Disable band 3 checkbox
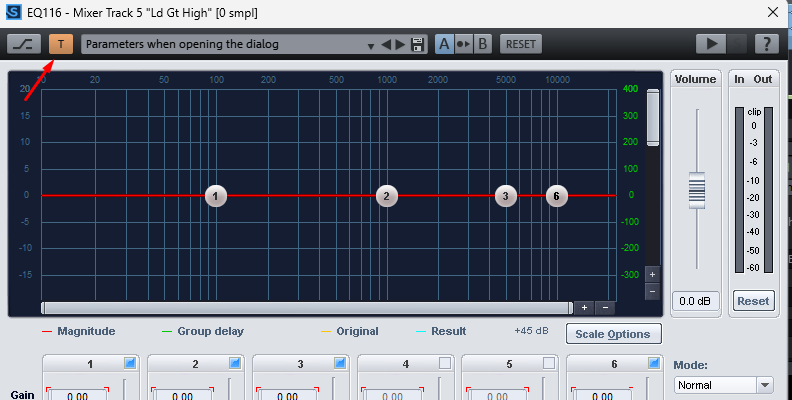This screenshot has height=400, width=792. pos(340,363)
